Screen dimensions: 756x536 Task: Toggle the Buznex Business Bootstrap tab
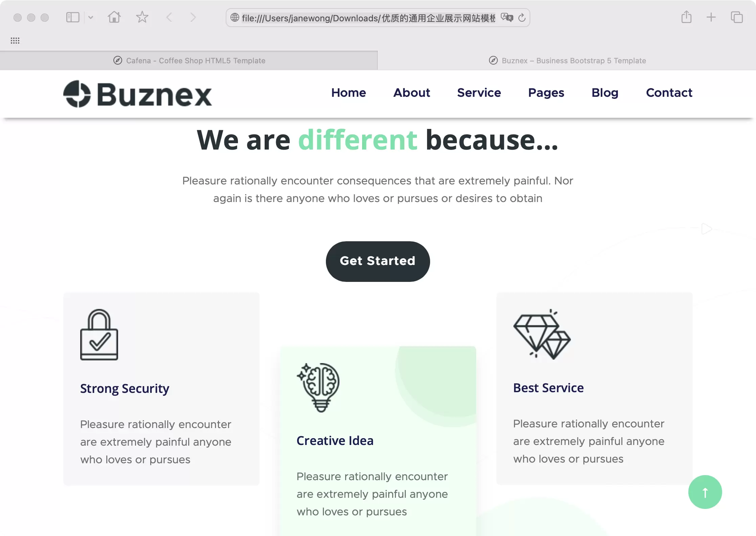[x=568, y=60]
